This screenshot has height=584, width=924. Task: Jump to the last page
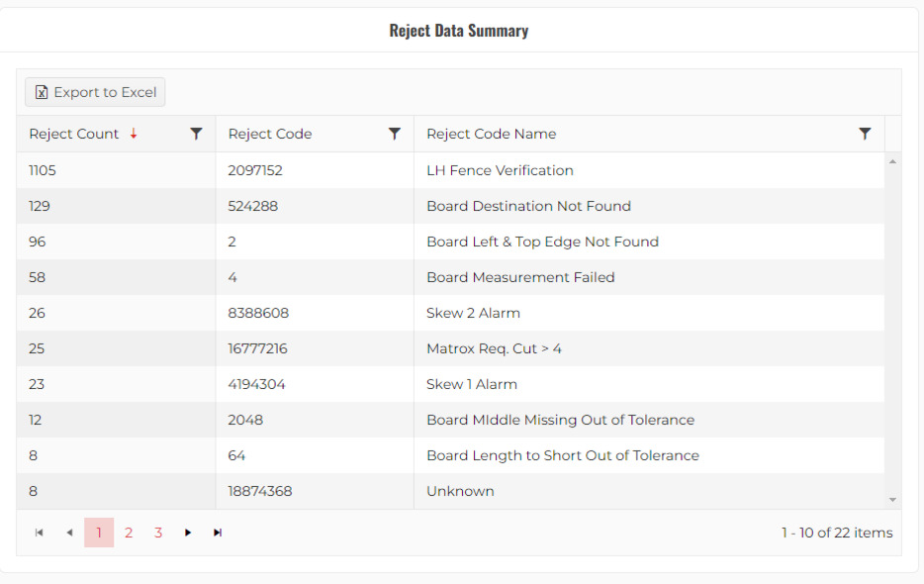pyautogui.click(x=218, y=533)
